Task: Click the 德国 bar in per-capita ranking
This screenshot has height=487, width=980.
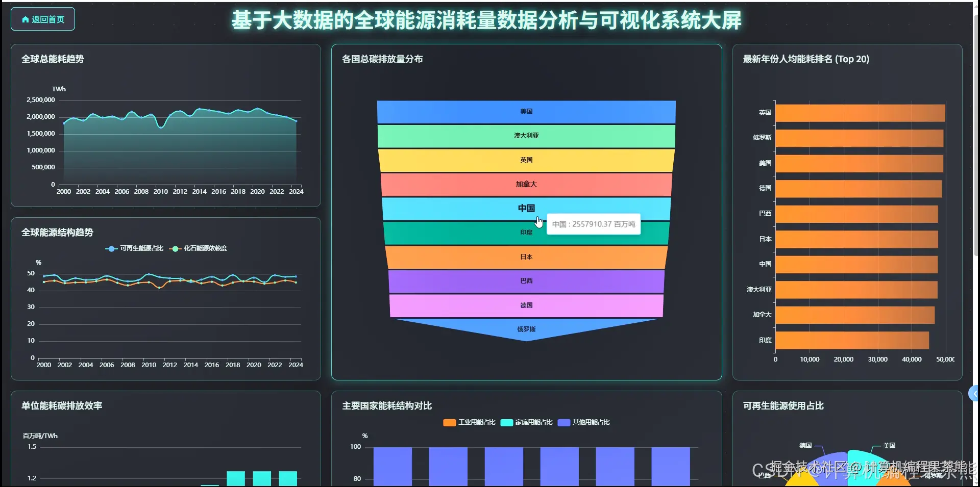Action: (x=859, y=189)
